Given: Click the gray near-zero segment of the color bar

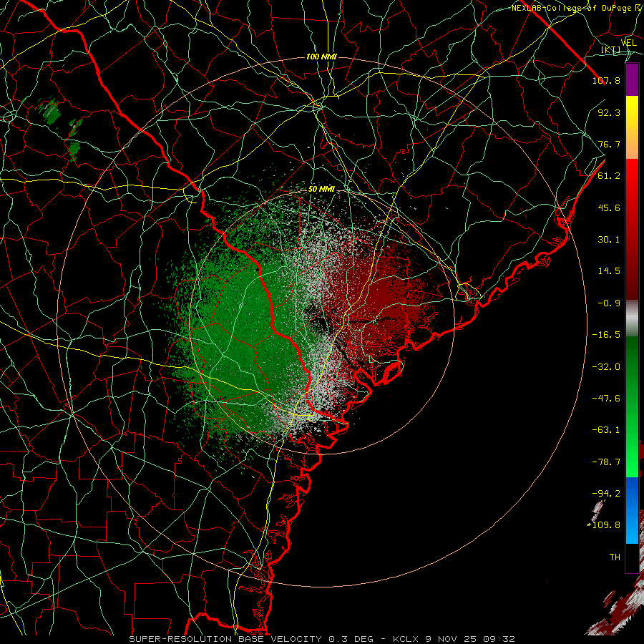Looking at the screenshot, I should coord(632,318).
